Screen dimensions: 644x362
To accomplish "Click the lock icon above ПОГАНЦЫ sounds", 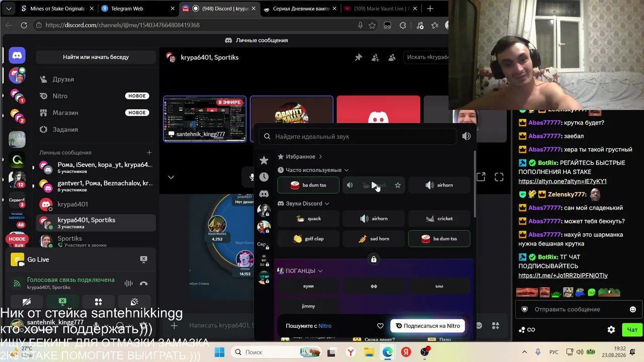I will pyautogui.click(x=374, y=259).
